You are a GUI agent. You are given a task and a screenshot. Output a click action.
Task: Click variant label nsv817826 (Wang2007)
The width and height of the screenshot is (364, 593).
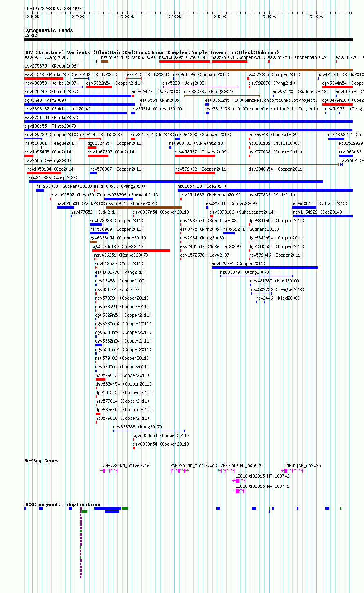point(53,178)
